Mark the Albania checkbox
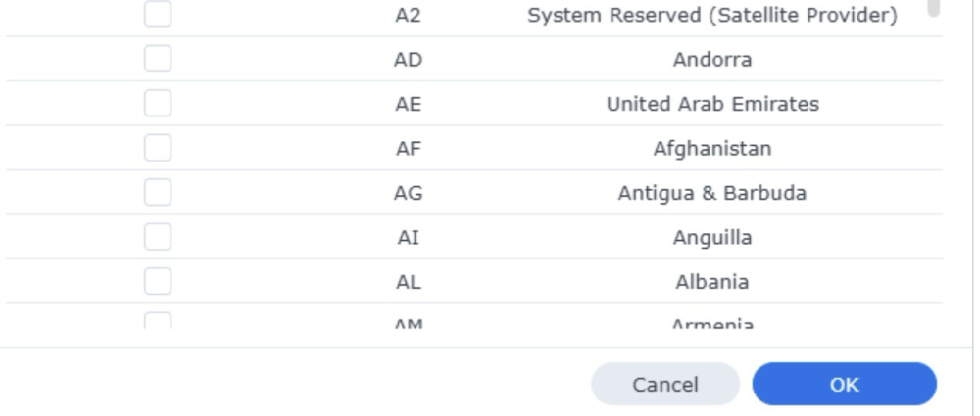The image size is (980, 416). point(157,282)
